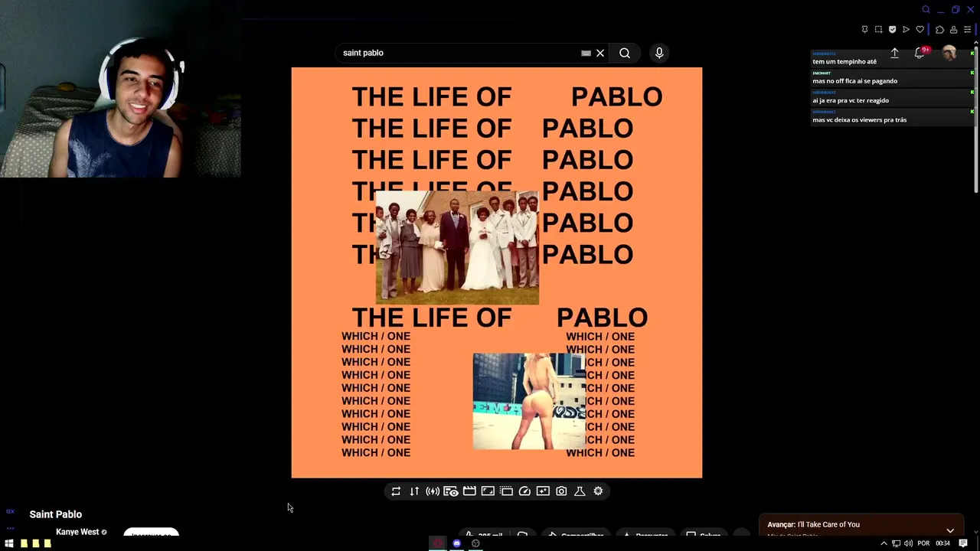Open the experimental flask icon
Viewport: 980px width, 551px height.
[580, 491]
